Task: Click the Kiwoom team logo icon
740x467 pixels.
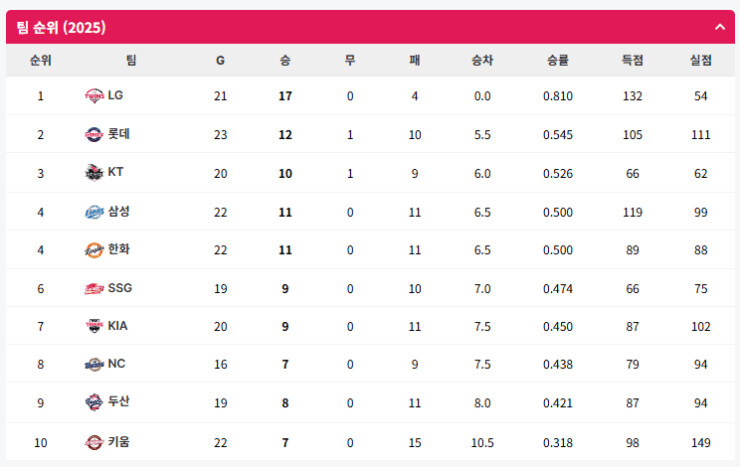Action: click(94, 441)
